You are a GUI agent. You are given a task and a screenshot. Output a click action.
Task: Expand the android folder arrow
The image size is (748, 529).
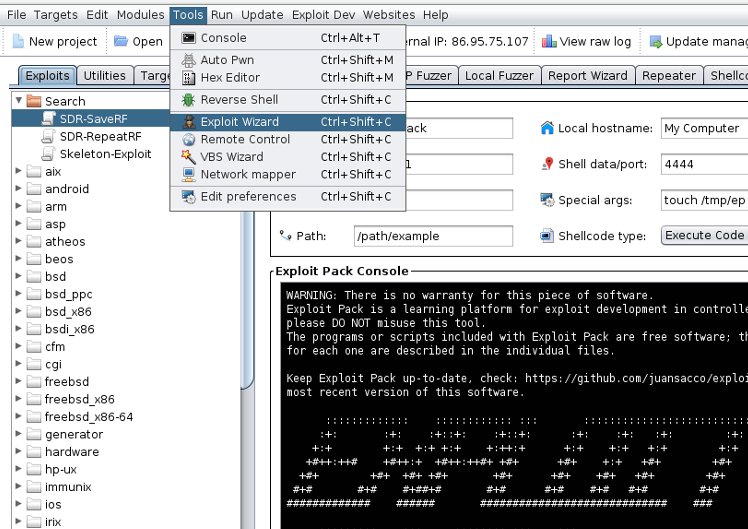[19, 188]
